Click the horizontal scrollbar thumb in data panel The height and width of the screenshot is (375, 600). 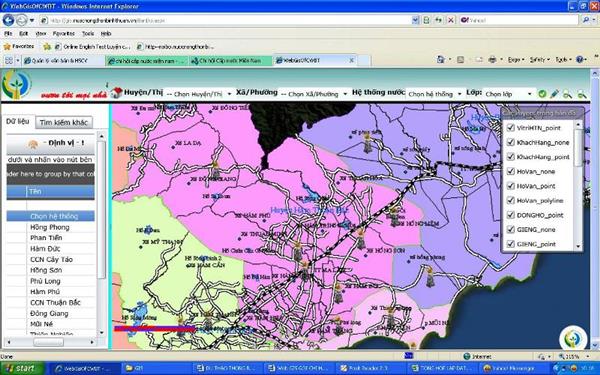(48, 342)
